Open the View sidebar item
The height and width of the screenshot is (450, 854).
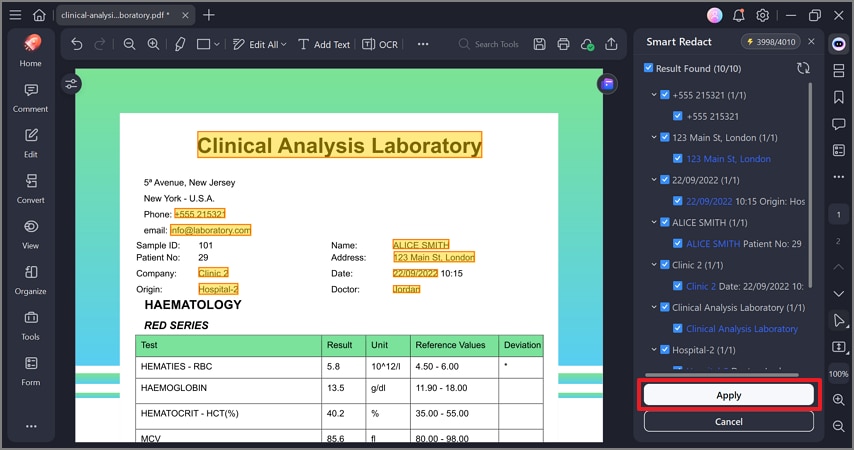tap(30, 235)
